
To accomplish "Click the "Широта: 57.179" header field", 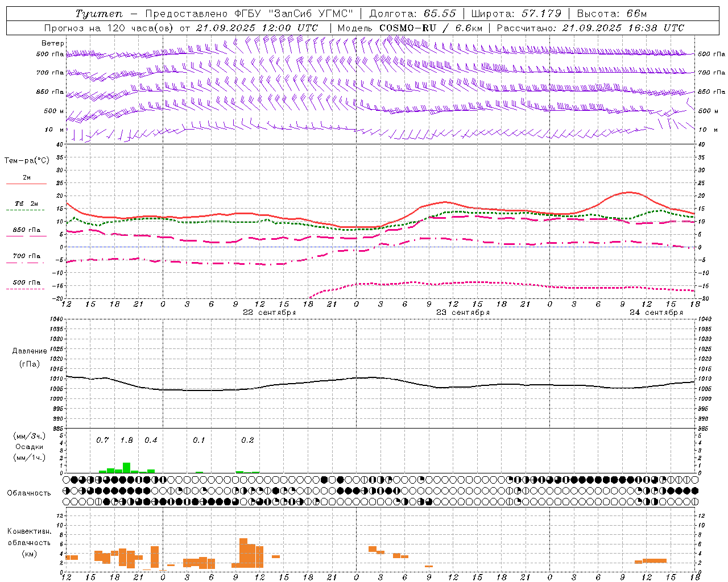I will (516, 14).
